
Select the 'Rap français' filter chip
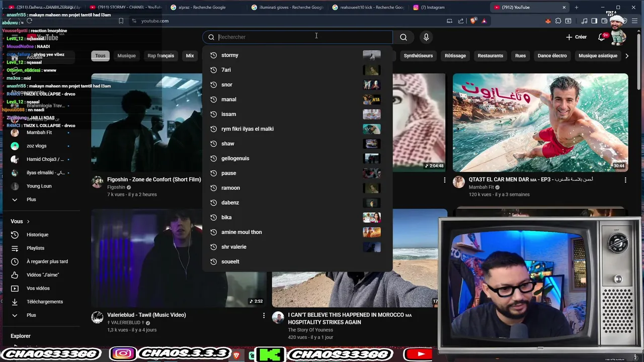coord(160,56)
